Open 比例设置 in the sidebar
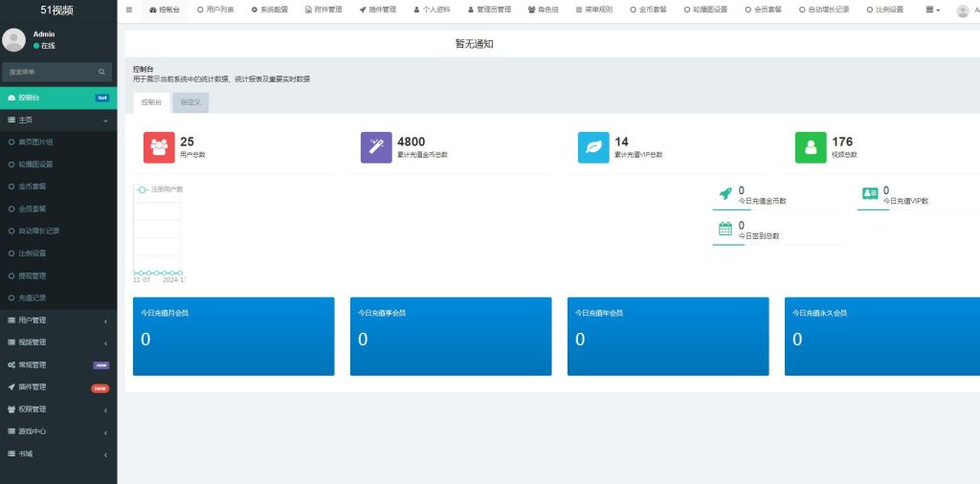This screenshot has width=980, height=484. click(58, 253)
